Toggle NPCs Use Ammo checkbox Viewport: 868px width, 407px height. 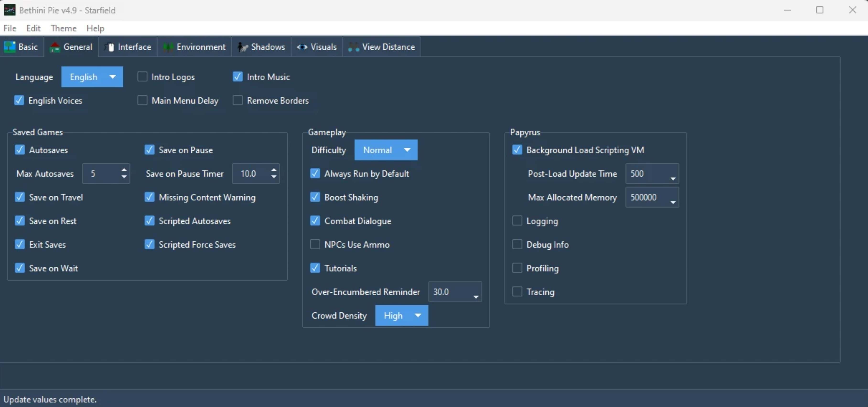pos(315,244)
